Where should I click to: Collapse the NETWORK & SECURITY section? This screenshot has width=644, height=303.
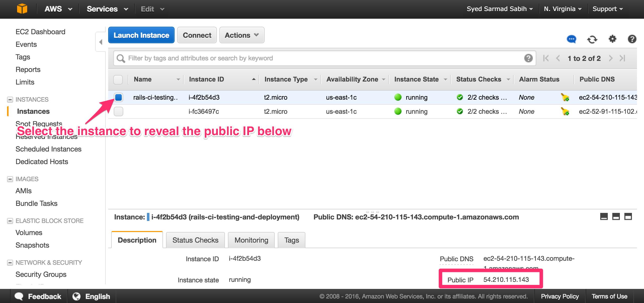tap(10, 263)
